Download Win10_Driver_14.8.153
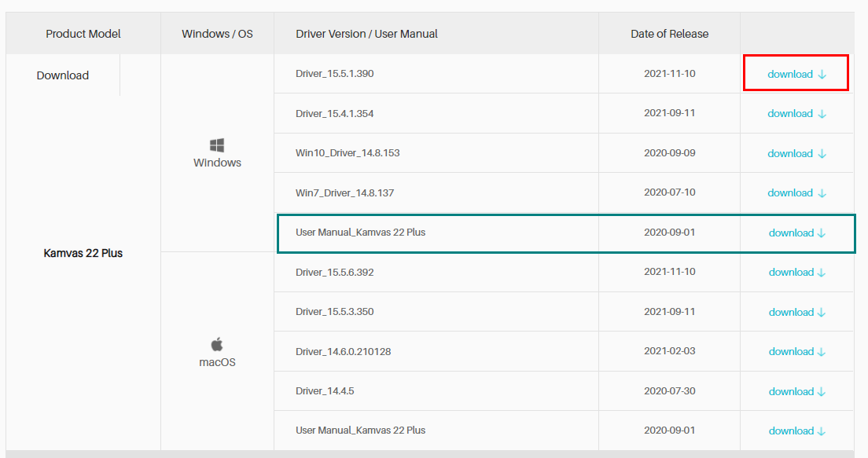The image size is (868, 458). pyautogui.click(x=796, y=153)
